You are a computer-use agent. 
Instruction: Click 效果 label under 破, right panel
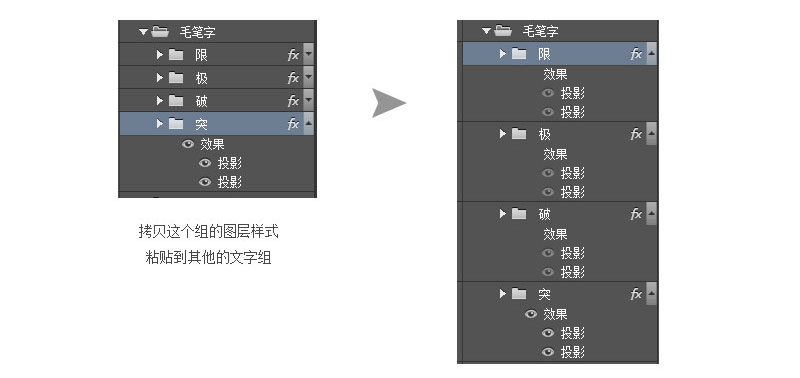click(555, 234)
